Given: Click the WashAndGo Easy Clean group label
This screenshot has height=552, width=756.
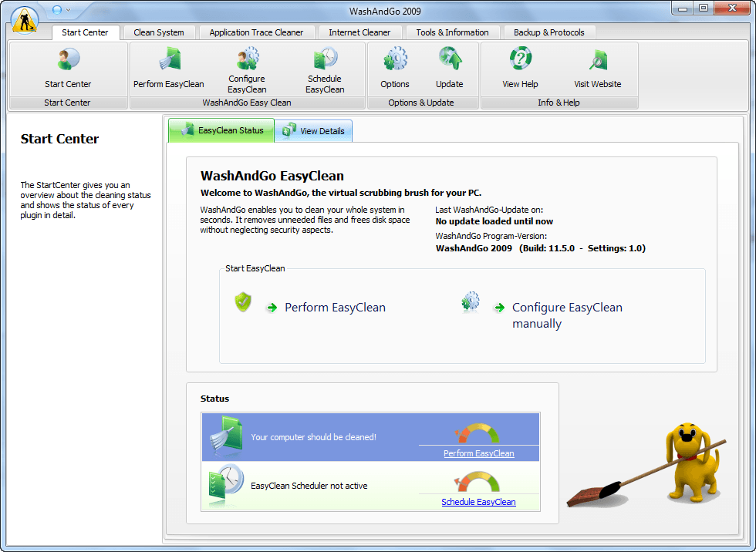Looking at the screenshot, I should tap(247, 103).
